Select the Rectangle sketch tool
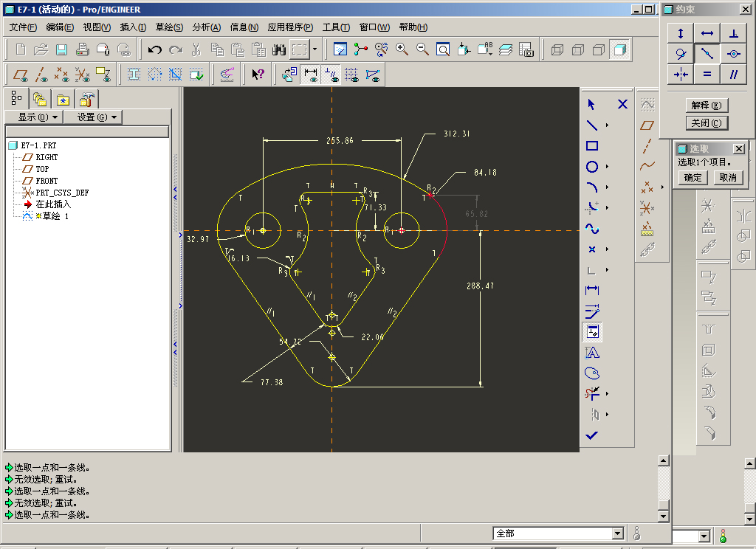This screenshot has width=756, height=549. click(592, 146)
